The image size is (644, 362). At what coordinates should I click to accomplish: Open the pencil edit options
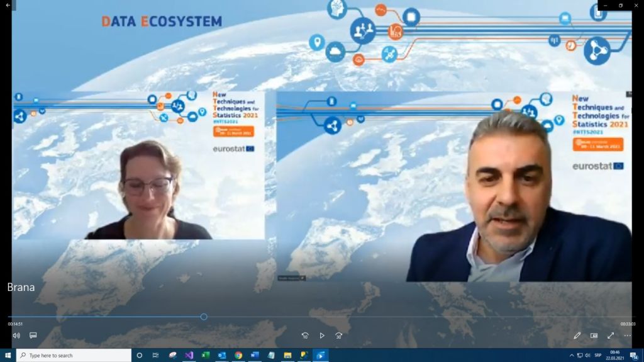(577, 336)
